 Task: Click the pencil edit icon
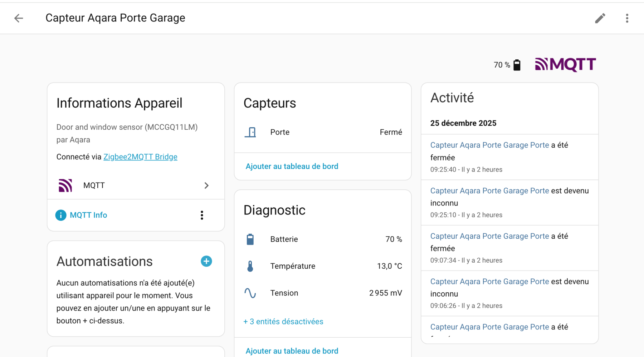point(600,18)
